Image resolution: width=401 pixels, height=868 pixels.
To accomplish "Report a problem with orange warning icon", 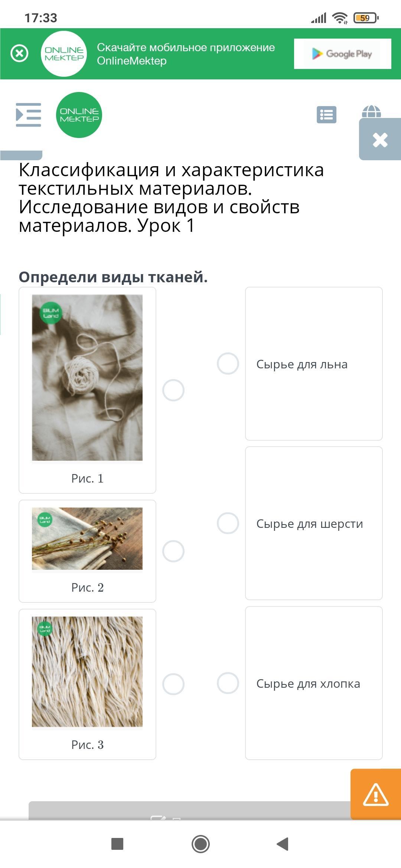I will click(376, 794).
